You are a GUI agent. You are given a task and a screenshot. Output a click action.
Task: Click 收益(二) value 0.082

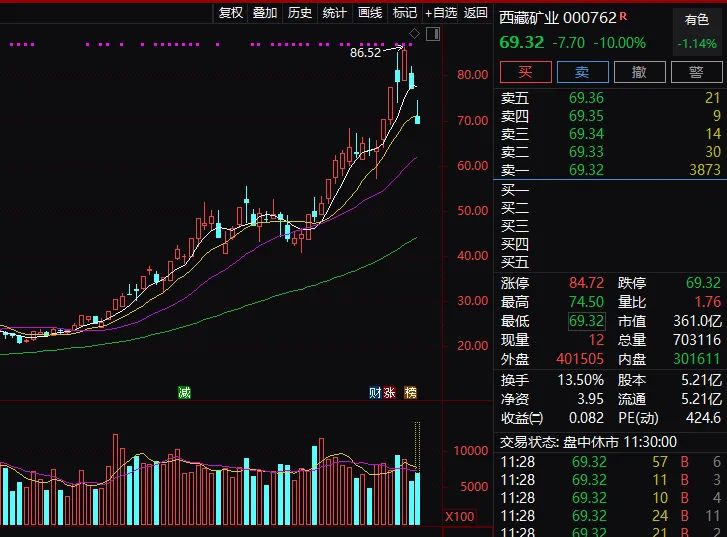click(x=587, y=418)
